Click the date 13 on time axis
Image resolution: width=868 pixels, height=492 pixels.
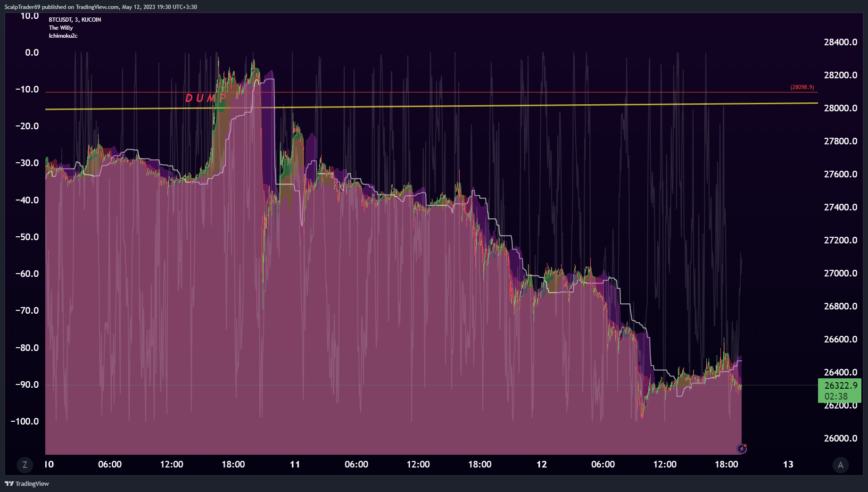click(788, 464)
